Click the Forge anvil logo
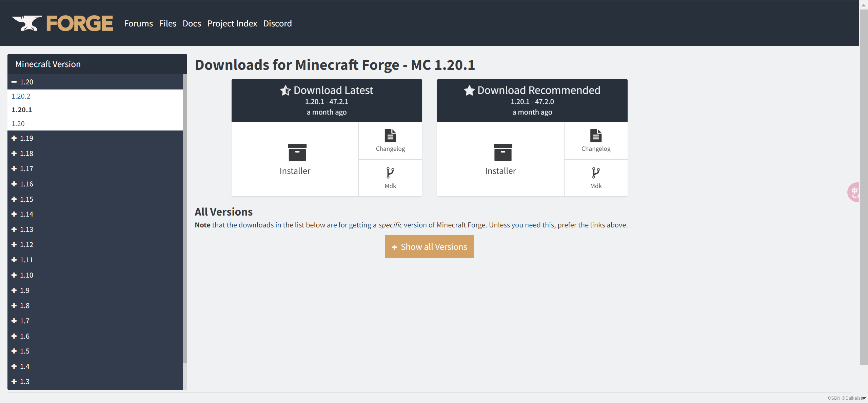Viewport: 868px width, 403px height. 26,23
